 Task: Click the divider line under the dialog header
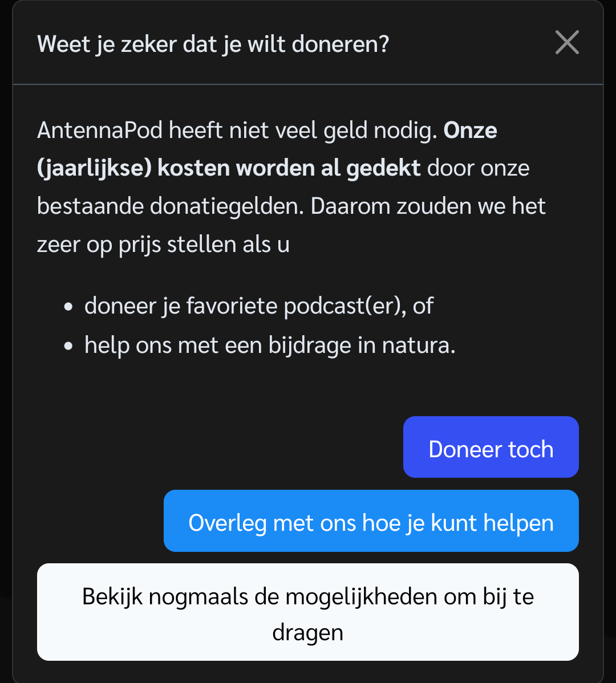click(x=308, y=84)
